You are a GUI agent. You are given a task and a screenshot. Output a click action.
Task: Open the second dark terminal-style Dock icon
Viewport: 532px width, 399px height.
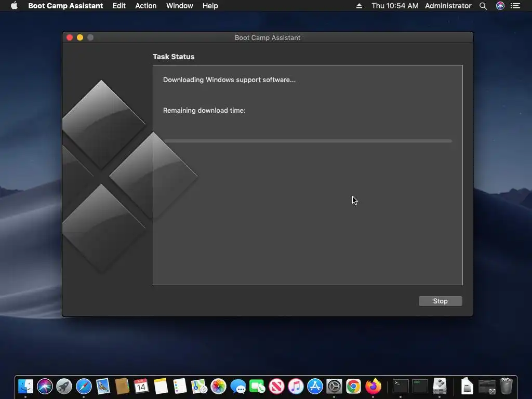420,386
